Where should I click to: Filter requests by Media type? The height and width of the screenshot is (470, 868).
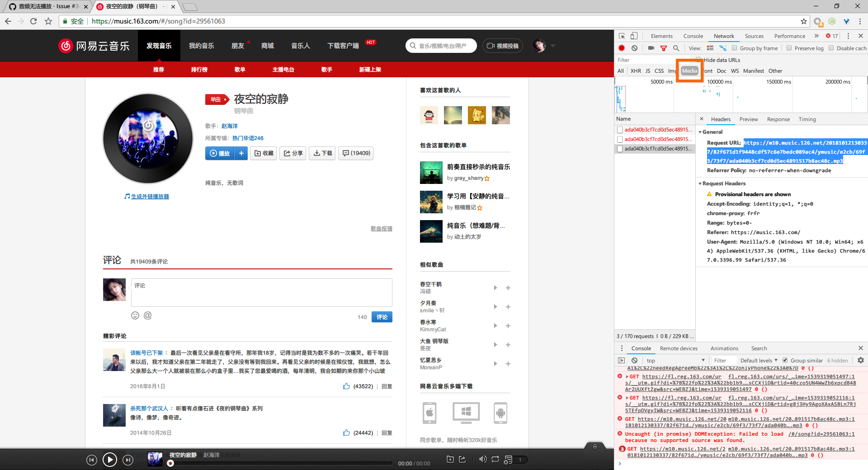coord(689,70)
